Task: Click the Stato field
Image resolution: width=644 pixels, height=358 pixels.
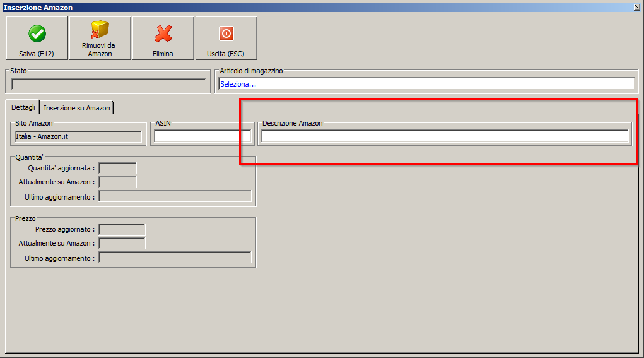Action: point(108,84)
